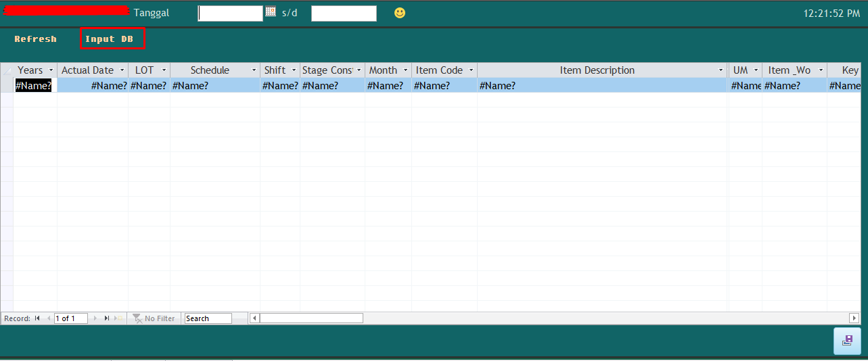This screenshot has height=361, width=868.
Task: Click the #Name? cell under Item Description
Action: point(603,85)
